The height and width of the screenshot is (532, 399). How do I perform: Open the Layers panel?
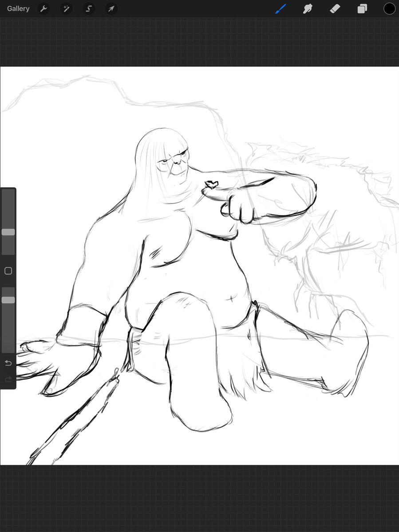[x=362, y=8]
